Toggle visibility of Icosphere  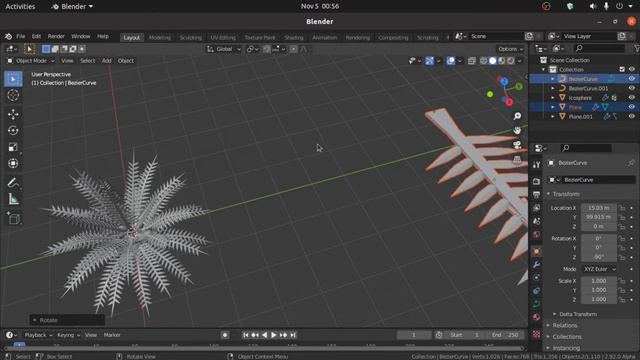632,98
